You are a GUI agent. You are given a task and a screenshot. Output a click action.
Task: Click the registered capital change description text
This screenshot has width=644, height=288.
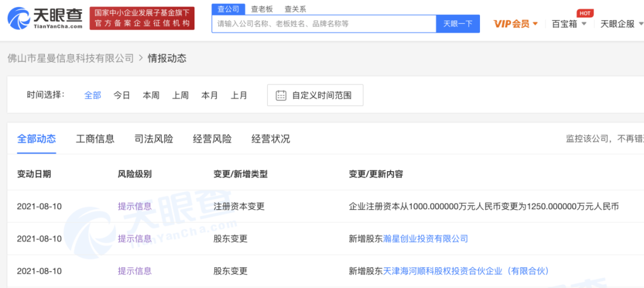click(484, 206)
